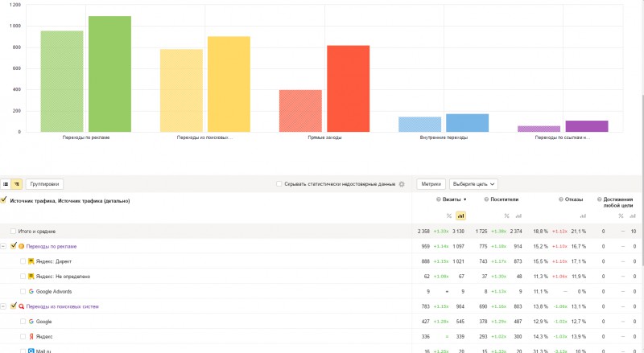
Task: Click Внутренние переходы chart axis label
Action: point(444,138)
